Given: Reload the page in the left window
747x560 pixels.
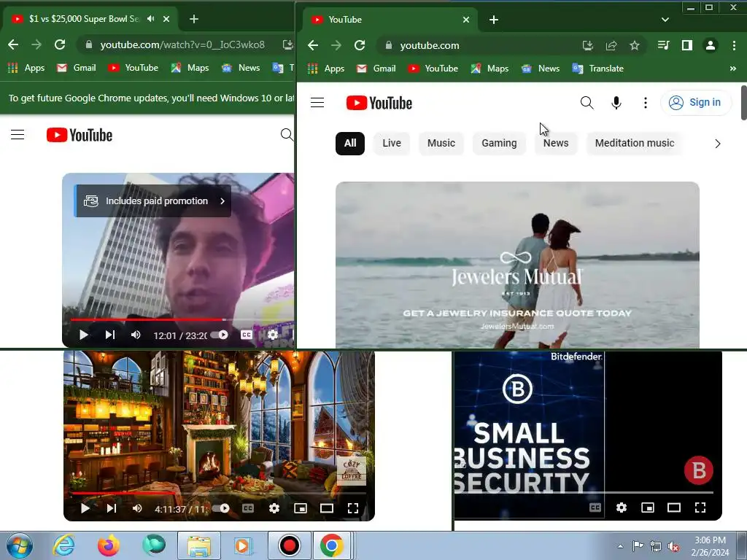Looking at the screenshot, I should pos(60,44).
